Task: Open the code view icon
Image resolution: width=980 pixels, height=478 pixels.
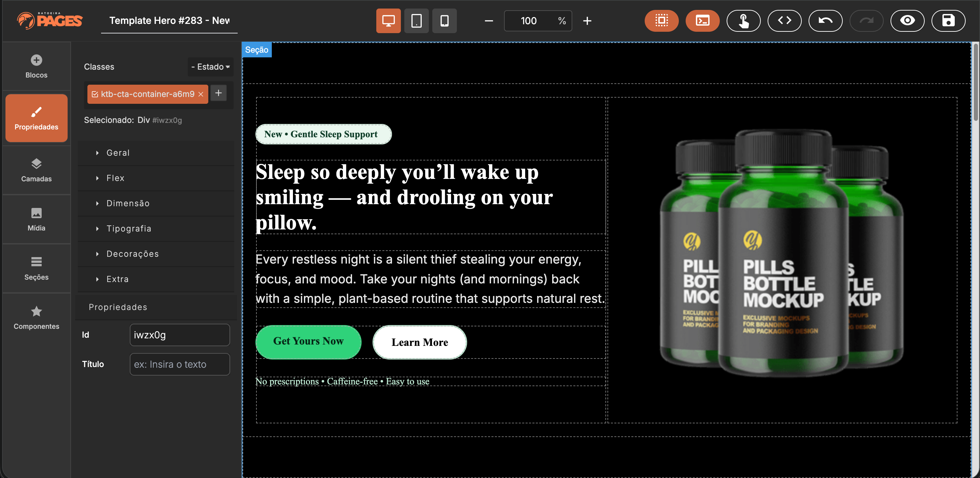Action: [784, 20]
